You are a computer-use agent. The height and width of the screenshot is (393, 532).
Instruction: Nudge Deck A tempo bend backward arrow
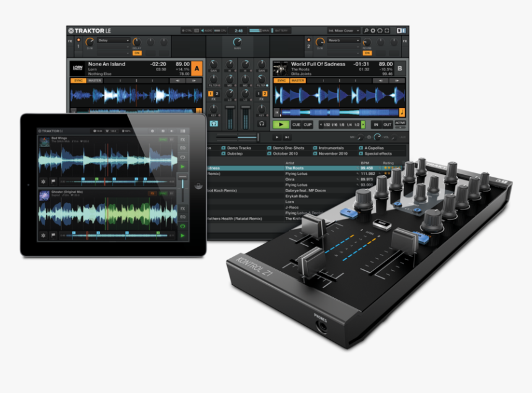point(178,80)
